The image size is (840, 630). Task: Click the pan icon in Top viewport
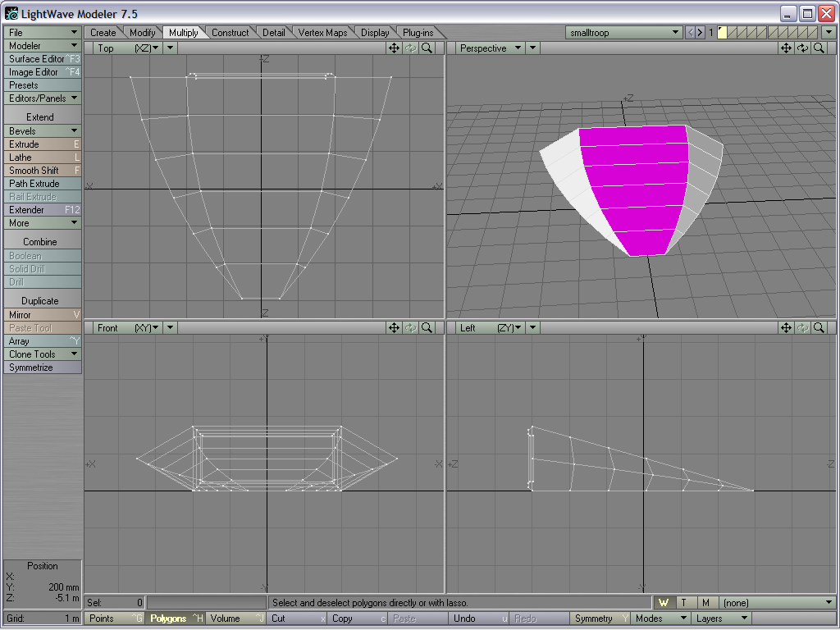[395, 48]
